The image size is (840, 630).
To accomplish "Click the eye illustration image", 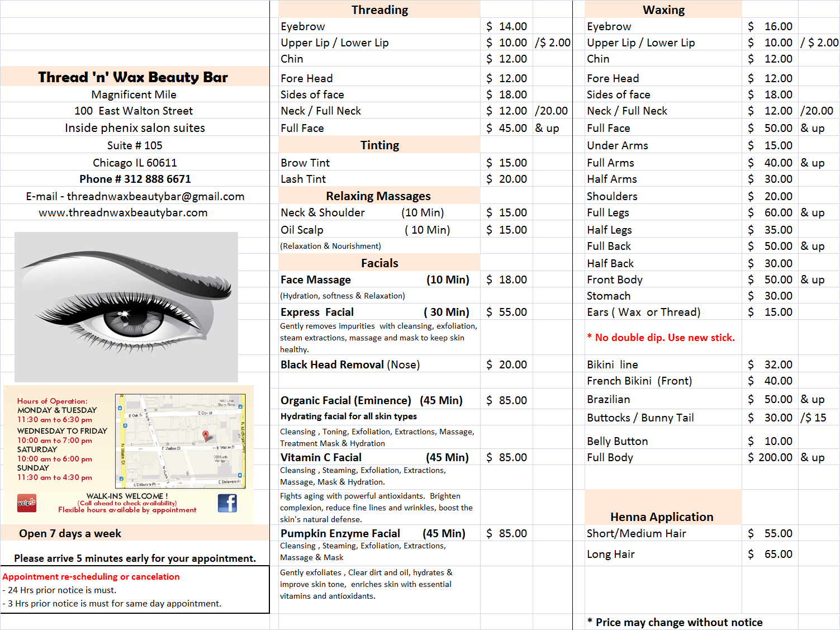I will point(126,307).
